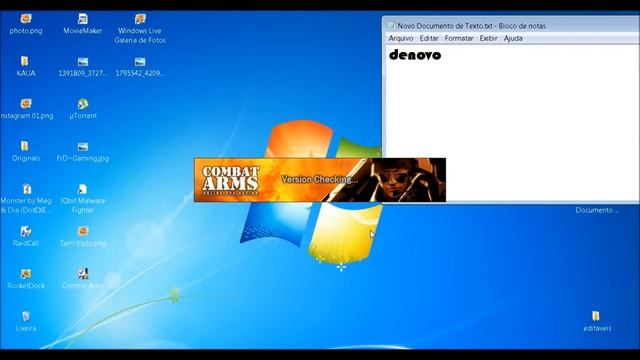This screenshot has width=640, height=360.
Task: Open the Editar menu in Bloco de notas
Action: [x=429, y=38]
